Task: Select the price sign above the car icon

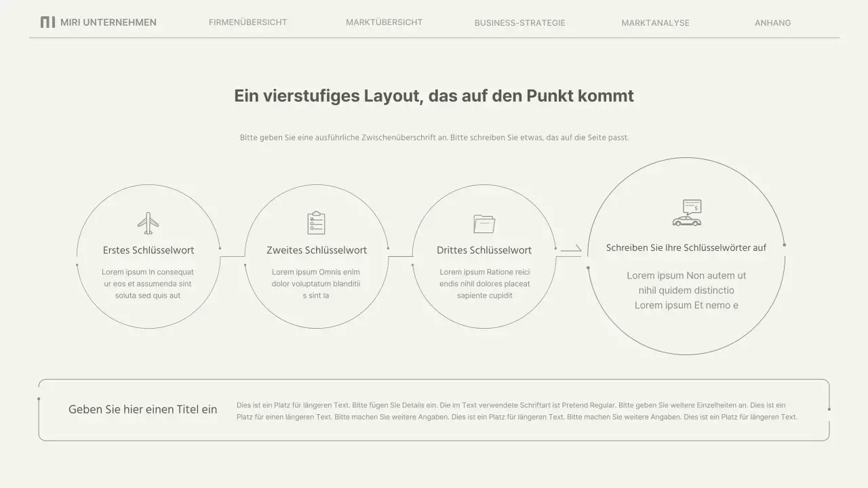Action: click(691, 205)
